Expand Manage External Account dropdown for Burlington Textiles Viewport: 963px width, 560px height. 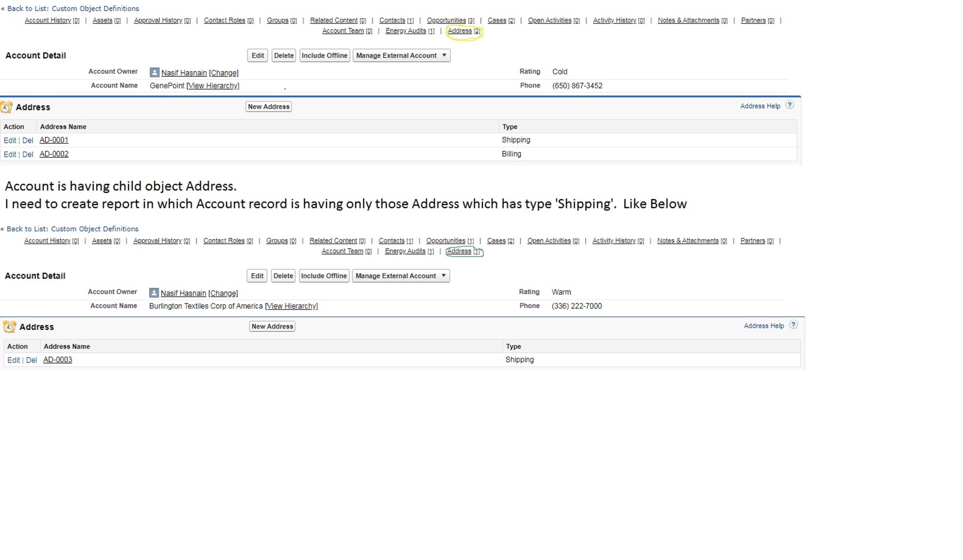click(443, 276)
